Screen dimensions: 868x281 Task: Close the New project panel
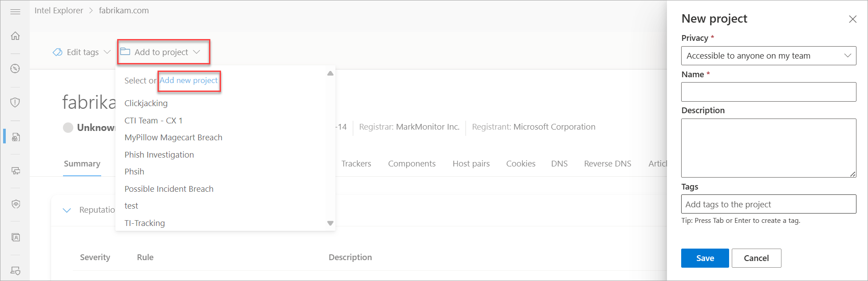pos(852,19)
